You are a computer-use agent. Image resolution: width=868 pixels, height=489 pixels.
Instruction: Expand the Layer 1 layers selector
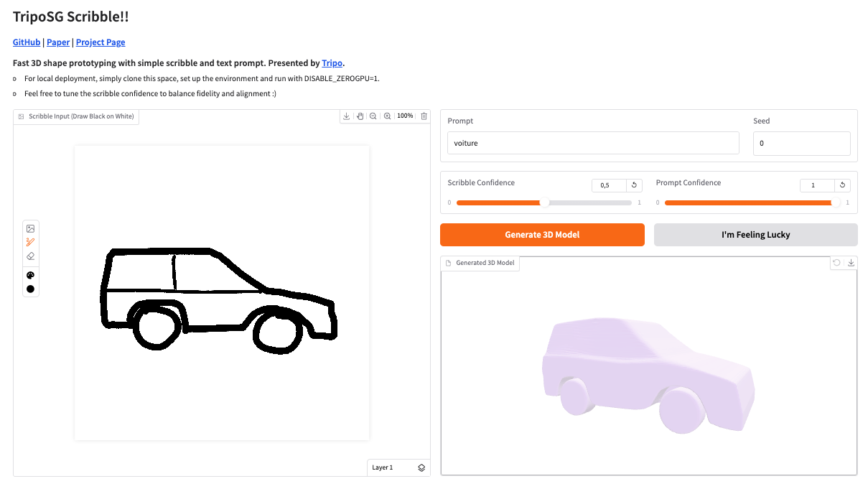[421, 467]
